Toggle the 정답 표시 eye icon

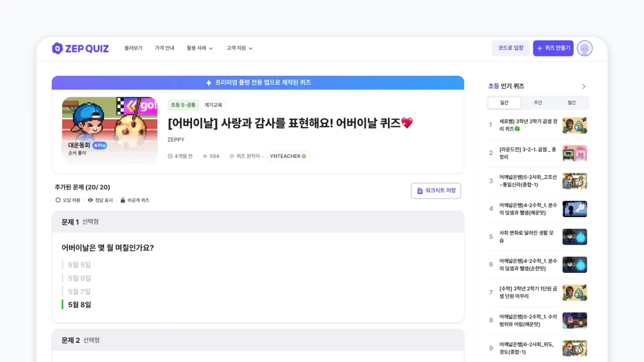(90, 200)
